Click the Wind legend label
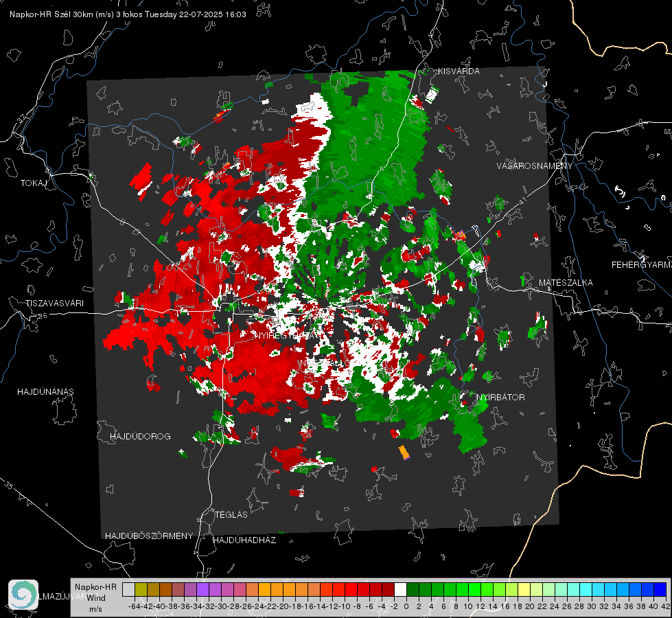The image size is (672, 618). (x=96, y=598)
